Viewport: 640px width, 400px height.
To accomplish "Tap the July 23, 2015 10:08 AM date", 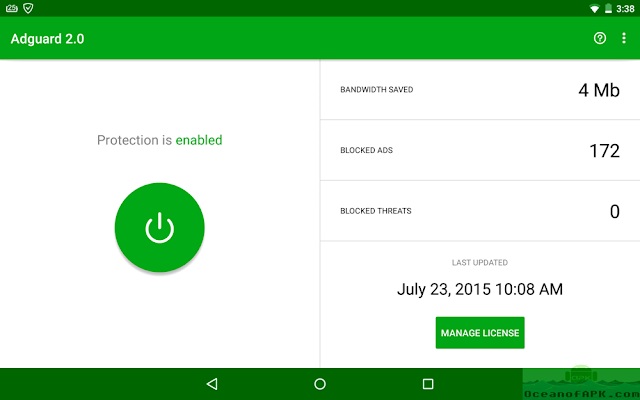I will point(480,289).
